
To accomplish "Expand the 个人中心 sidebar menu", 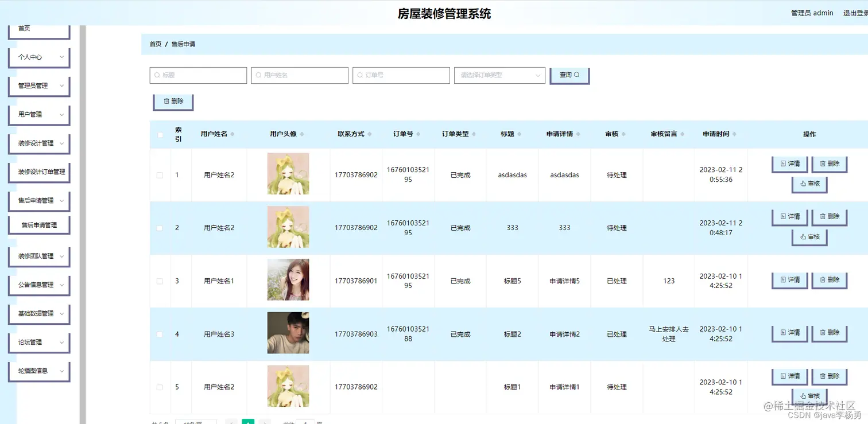I will (40, 57).
